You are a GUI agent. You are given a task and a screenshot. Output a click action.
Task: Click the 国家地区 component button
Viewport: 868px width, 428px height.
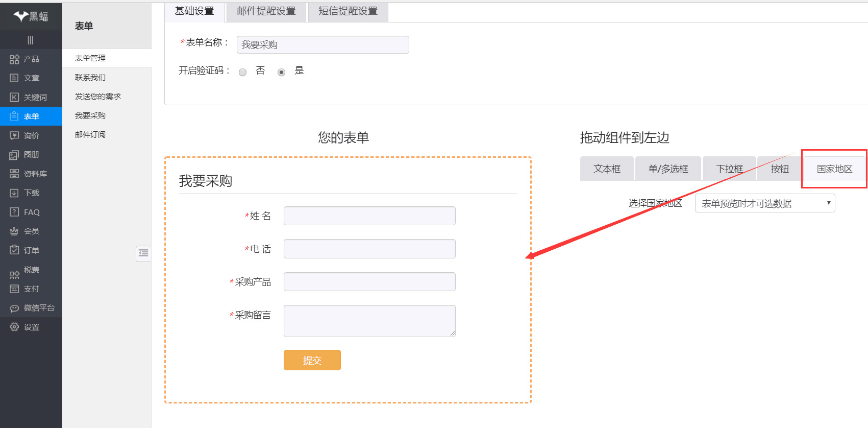point(834,169)
